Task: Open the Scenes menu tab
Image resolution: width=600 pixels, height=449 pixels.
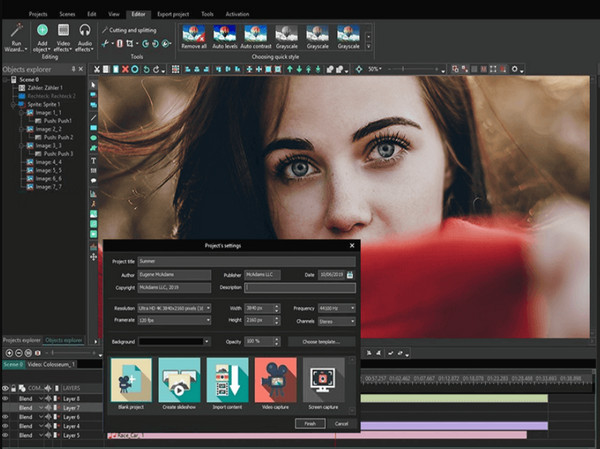Action: click(x=67, y=14)
